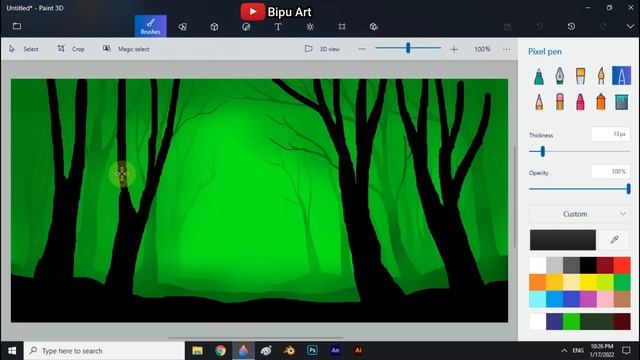Click the Brushes tab
Screen dimensions: 640x360
(151, 26)
